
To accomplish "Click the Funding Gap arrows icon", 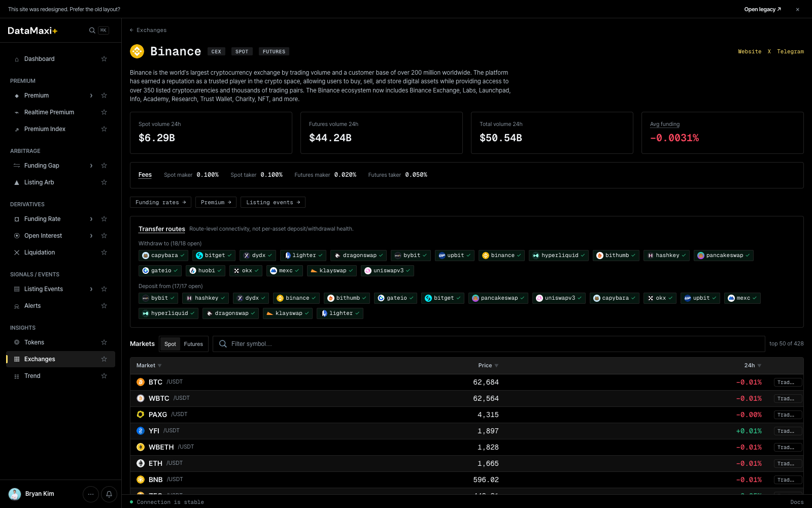I will [x=17, y=166].
